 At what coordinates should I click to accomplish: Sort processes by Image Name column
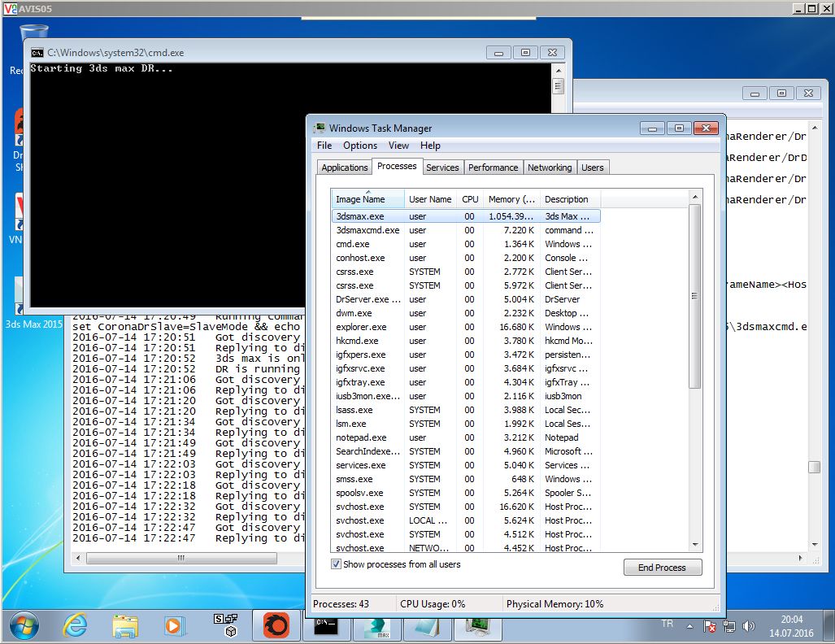coord(367,199)
